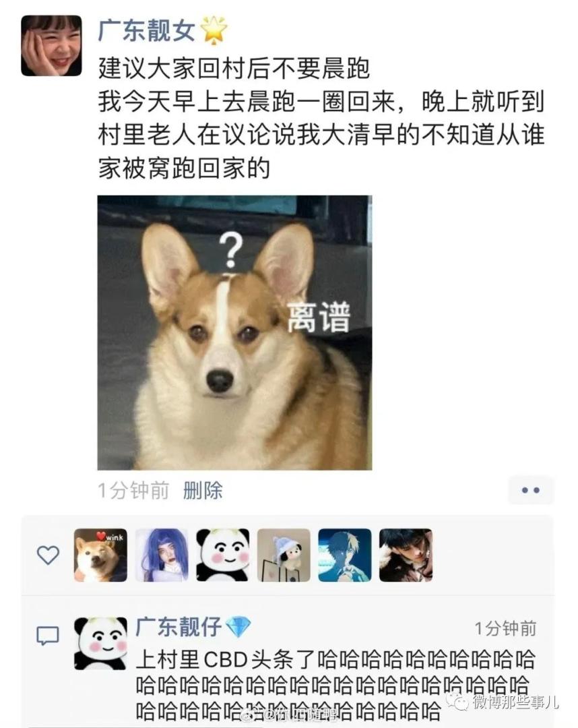Open the poster's laughing girl avatar

[x=51, y=46]
